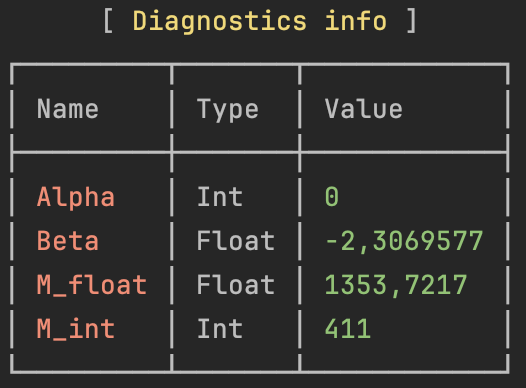
Task: Select the Value column header
Action: 363,109
